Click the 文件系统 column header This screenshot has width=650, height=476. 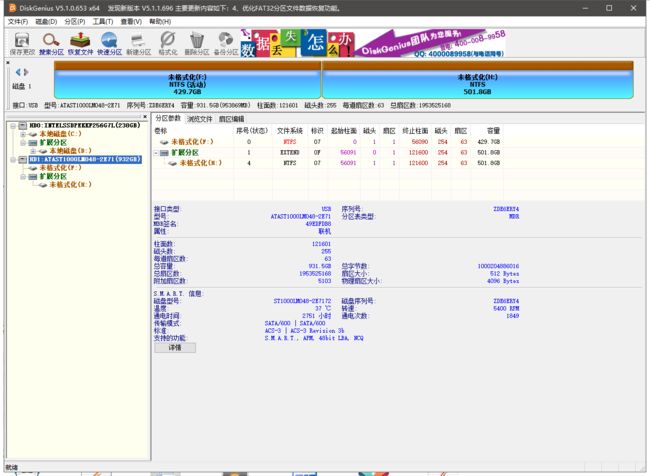pyautogui.click(x=290, y=131)
